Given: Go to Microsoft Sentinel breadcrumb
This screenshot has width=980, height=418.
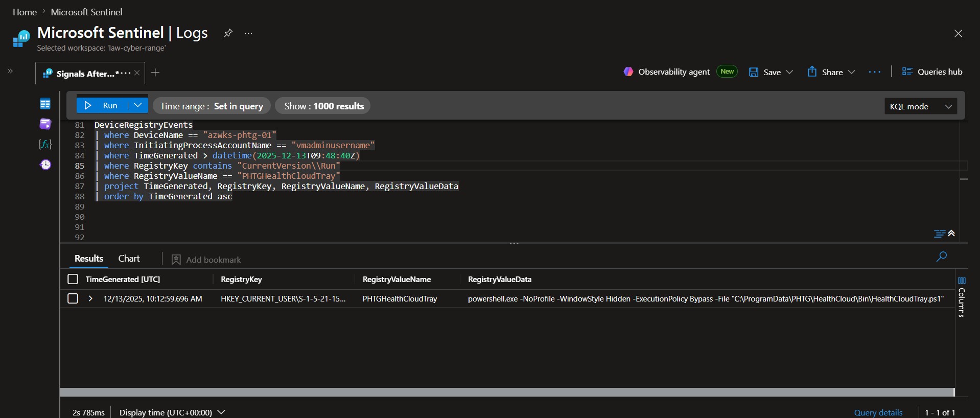Looking at the screenshot, I should (86, 12).
